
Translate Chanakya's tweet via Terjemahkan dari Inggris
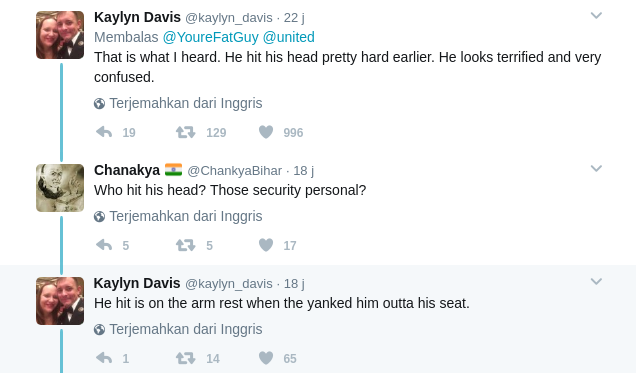pyautogui.click(x=186, y=217)
